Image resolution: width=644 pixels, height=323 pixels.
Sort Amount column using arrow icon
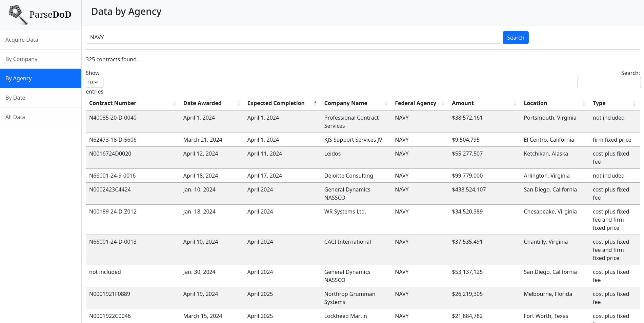point(515,104)
